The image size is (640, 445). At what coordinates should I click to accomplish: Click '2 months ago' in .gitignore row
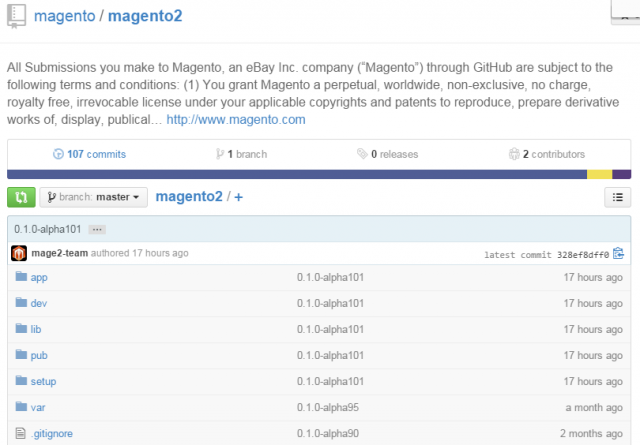[591, 434]
